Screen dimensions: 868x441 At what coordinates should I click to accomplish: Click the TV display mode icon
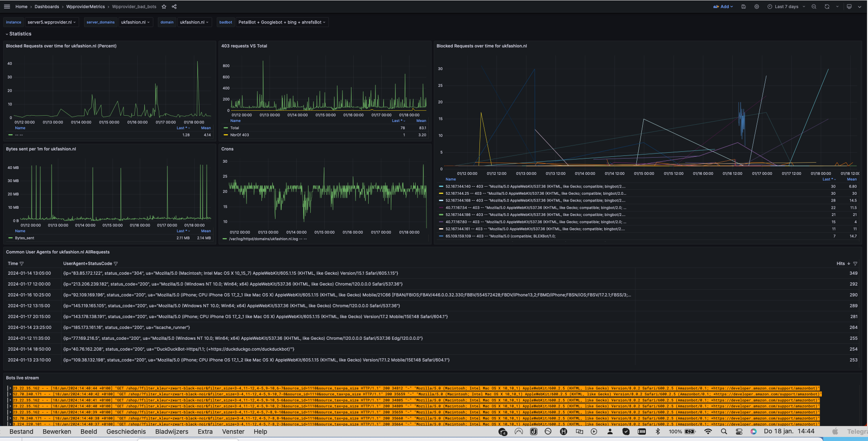pyautogui.click(x=849, y=7)
